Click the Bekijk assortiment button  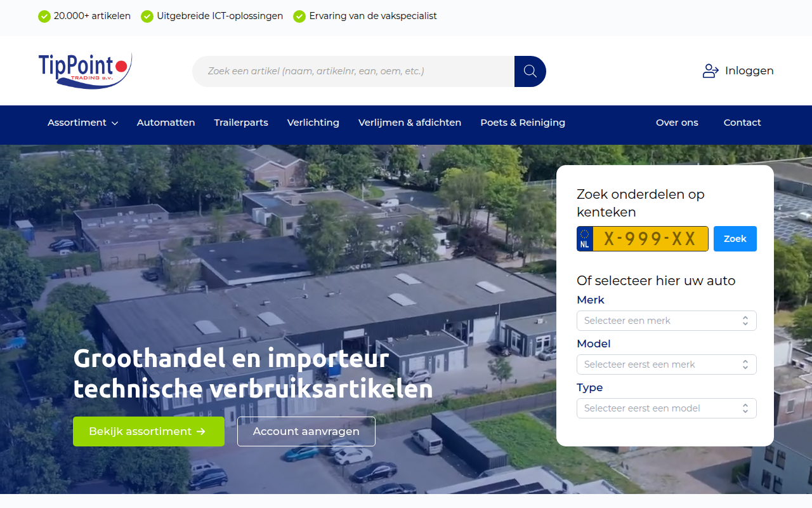pyautogui.click(x=148, y=432)
